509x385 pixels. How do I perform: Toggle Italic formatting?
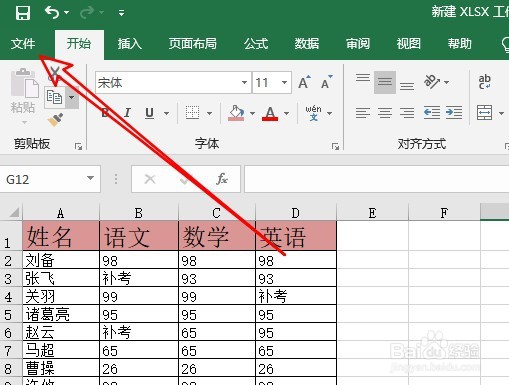click(127, 113)
